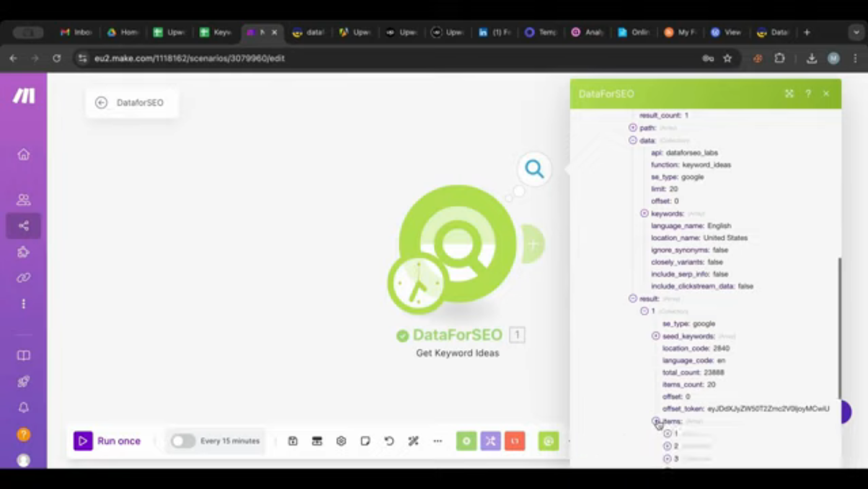The height and width of the screenshot is (489, 868).
Task: Click the Undo arrow in bottom toolbar
Action: (389, 441)
